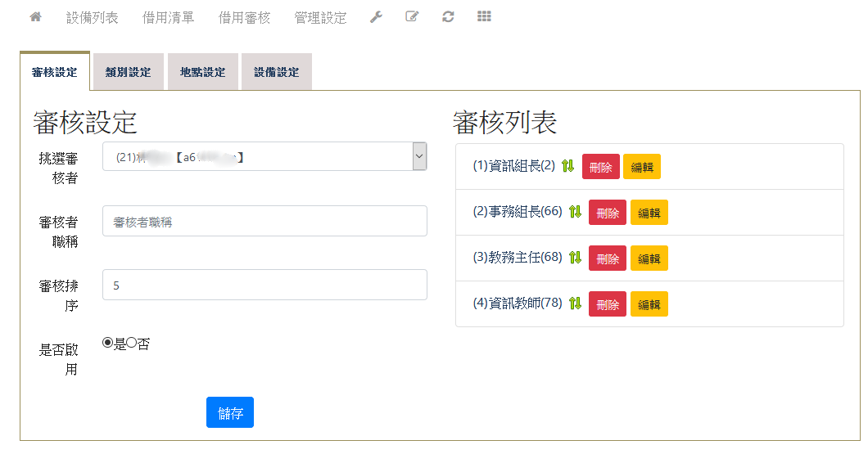Select 否 radio button for 是否啟用
The height and width of the screenshot is (454, 868).
131,343
